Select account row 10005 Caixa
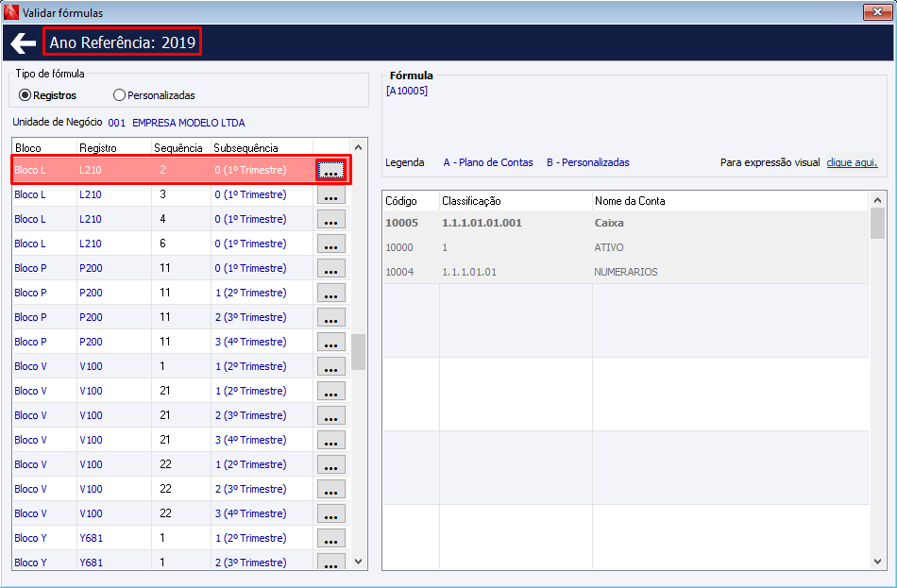 pos(626,223)
